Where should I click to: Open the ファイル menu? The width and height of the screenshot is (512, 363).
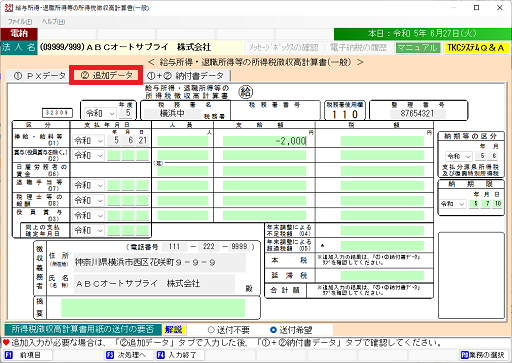[20, 22]
